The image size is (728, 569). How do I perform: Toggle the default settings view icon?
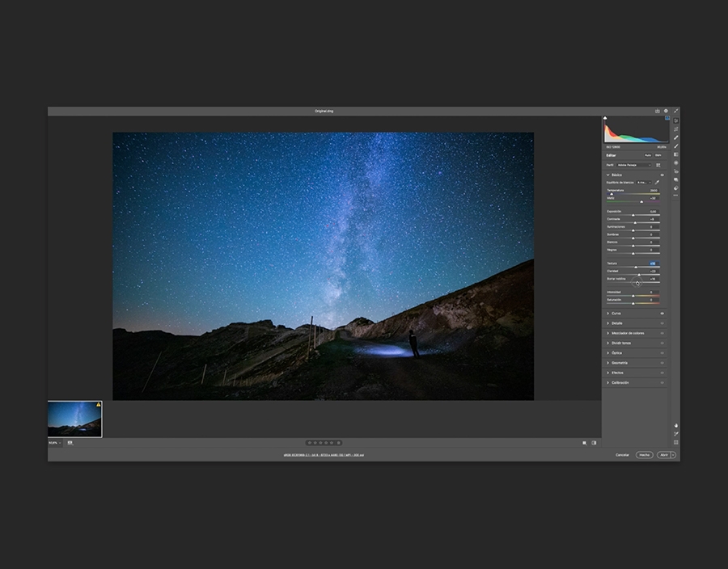[594, 443]
